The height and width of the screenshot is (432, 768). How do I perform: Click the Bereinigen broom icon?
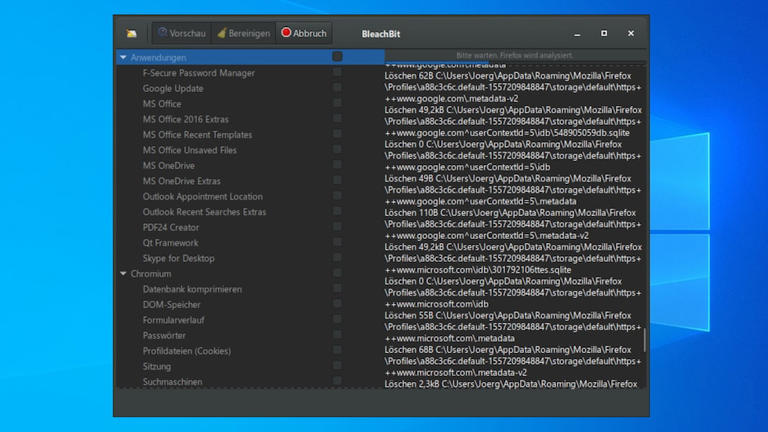(x=222, y=33)
